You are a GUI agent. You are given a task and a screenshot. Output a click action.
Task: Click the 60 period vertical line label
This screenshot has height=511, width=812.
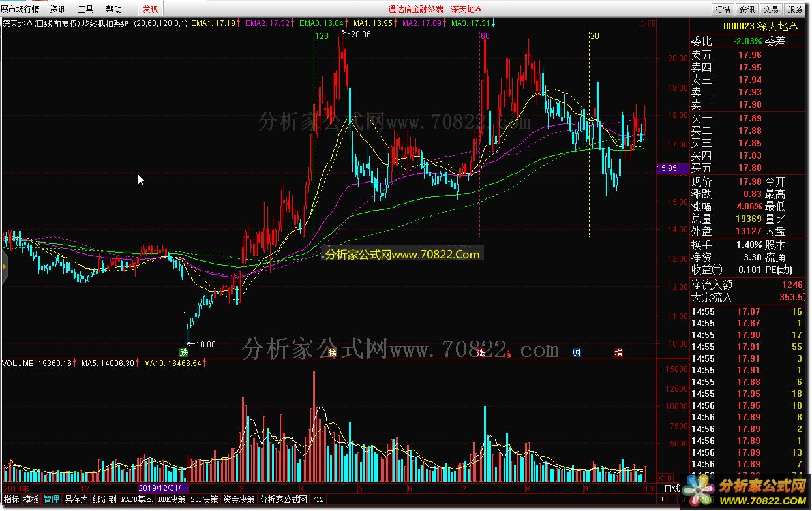pyautogui.click(x=485, y=35)
